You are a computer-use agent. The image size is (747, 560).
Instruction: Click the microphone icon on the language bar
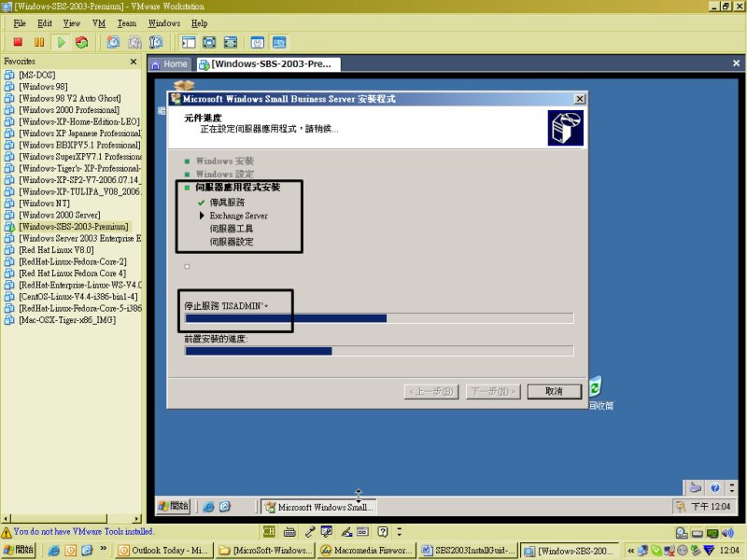coord(310,531)
